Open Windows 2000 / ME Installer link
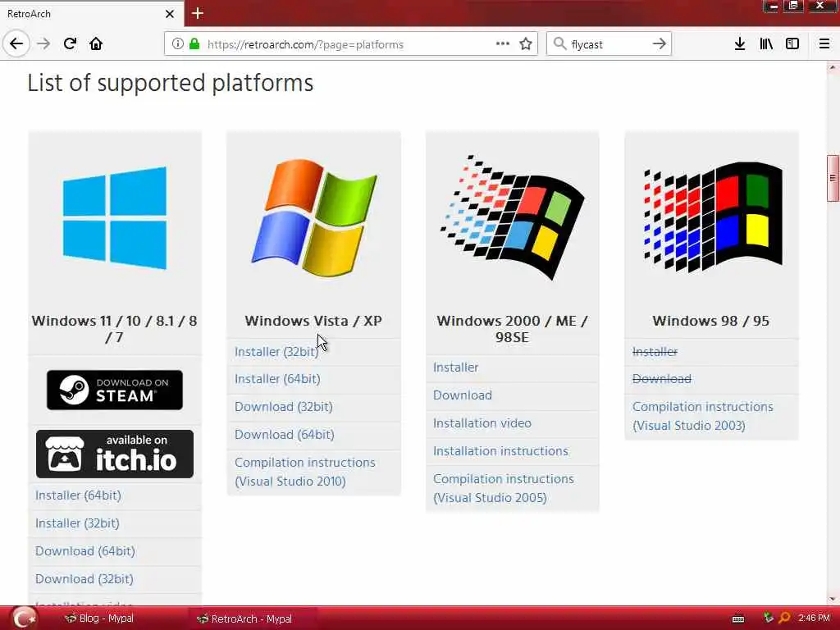The height and width of the screenshot is (630, 840). click(456, 367)
